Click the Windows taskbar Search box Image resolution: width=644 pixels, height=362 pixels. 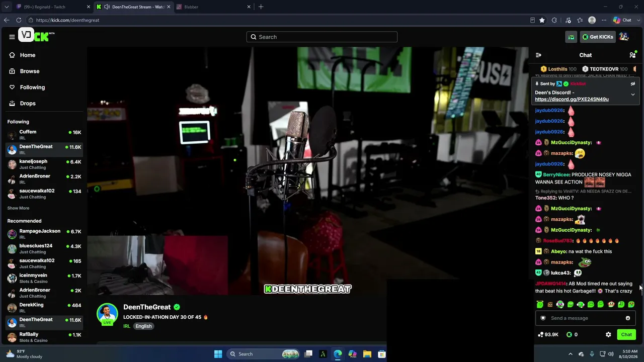(264, 354)
